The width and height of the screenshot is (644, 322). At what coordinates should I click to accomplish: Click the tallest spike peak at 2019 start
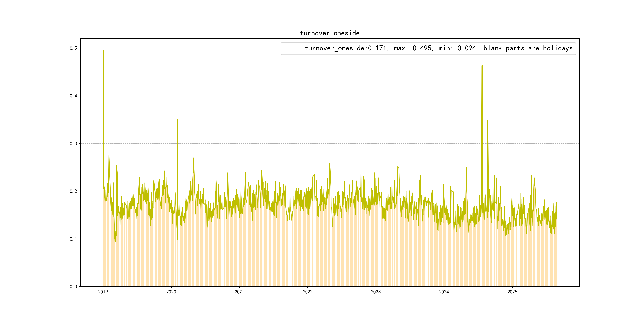[103, 51]
